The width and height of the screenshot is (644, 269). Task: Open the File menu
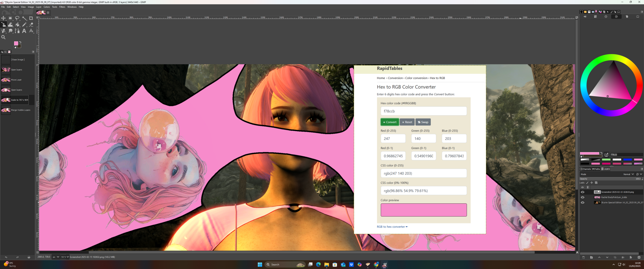coord(3,7)
